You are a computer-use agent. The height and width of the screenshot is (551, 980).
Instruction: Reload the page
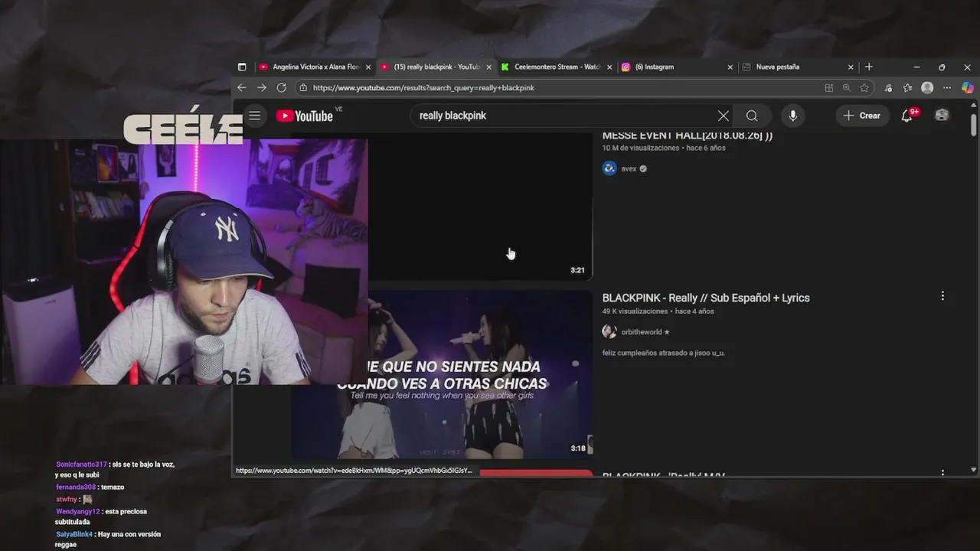pos(281,88)
